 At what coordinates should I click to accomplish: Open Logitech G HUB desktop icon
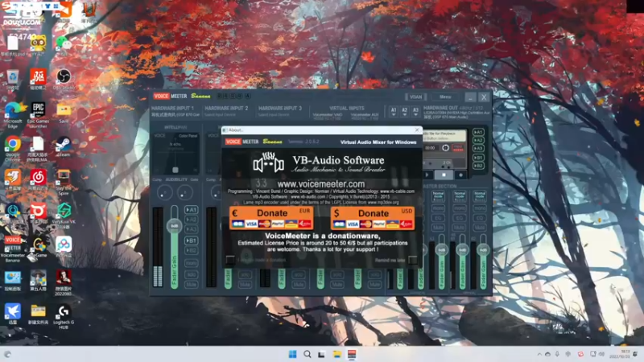[64, 317]
